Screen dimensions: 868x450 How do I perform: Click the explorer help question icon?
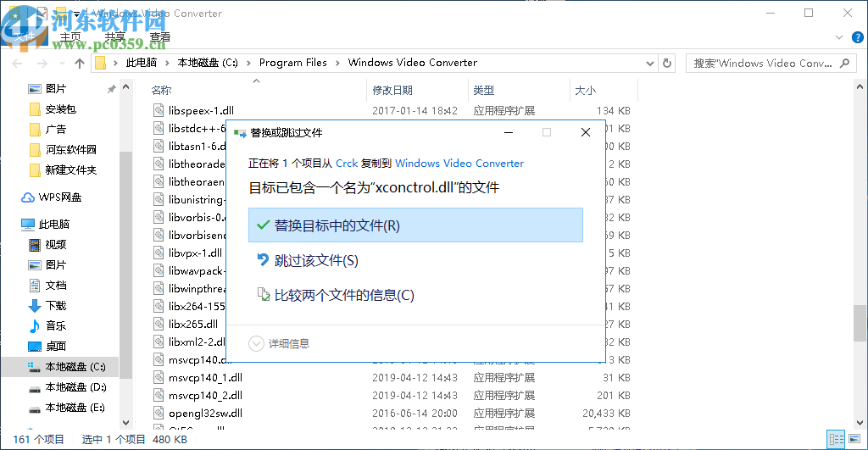pos(858,37)
